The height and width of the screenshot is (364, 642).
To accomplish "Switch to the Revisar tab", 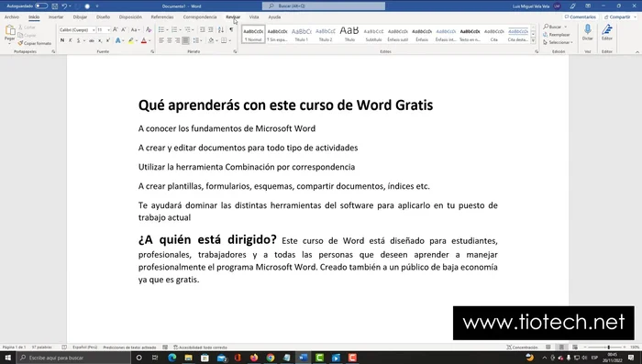I will (x=233, y=17).
